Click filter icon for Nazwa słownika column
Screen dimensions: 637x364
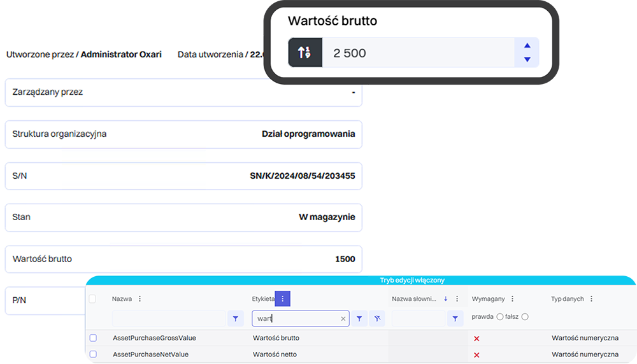[455, 318]
